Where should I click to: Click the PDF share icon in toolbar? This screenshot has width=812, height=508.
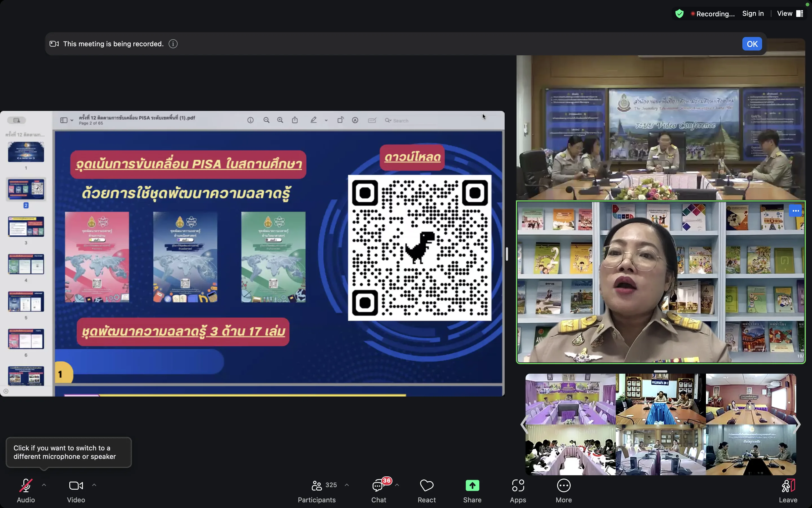point(295,120)
